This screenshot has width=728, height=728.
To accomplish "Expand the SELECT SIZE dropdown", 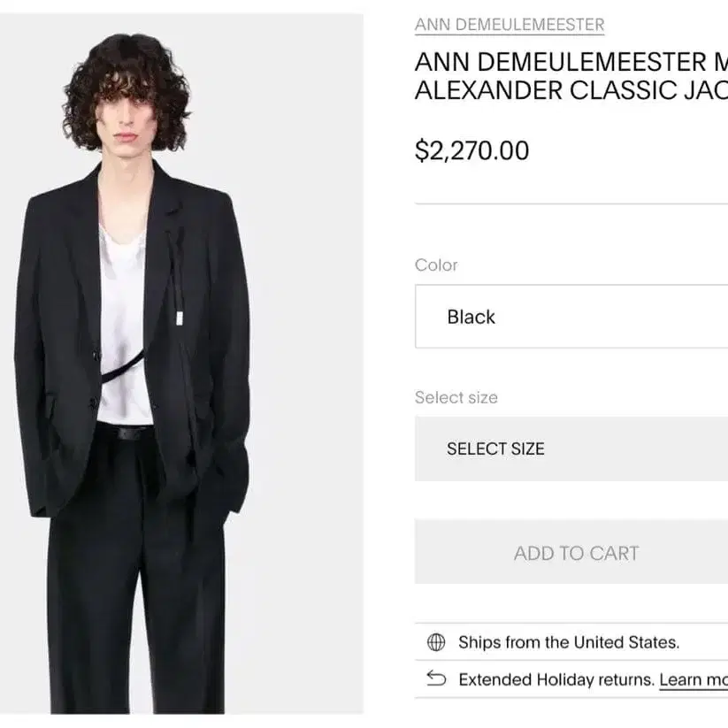I will pos(571,448).
